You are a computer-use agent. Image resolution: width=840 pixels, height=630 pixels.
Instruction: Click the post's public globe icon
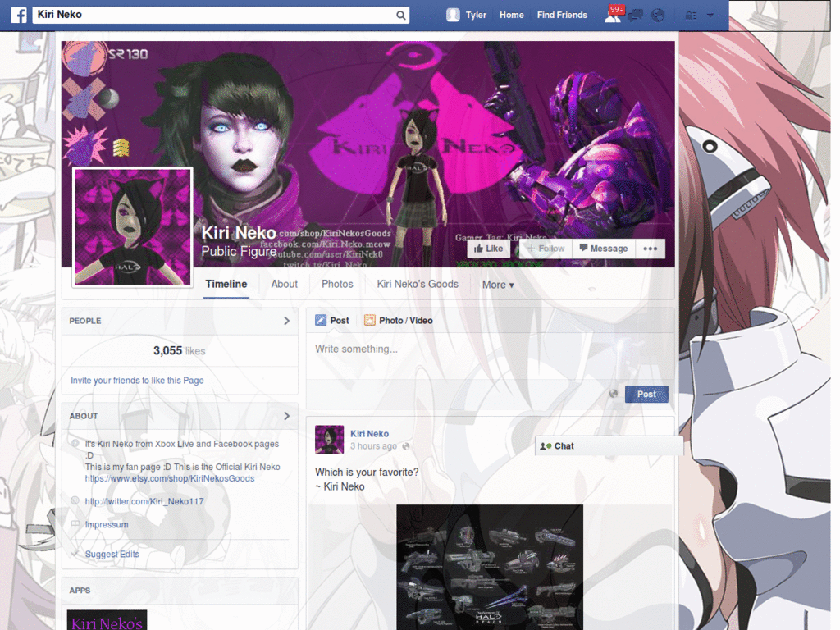pos(405,446)
